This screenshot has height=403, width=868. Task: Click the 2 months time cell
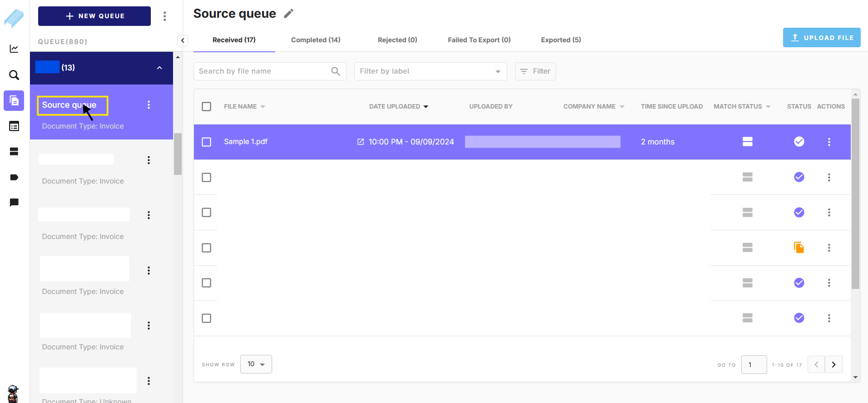(x=658, y=142)
